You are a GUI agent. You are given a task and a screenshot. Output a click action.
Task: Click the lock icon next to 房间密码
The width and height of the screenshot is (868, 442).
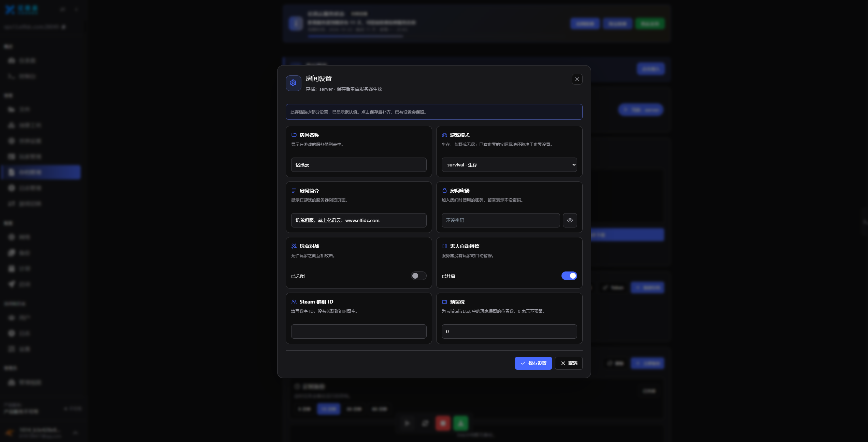[x=444, y=191]
